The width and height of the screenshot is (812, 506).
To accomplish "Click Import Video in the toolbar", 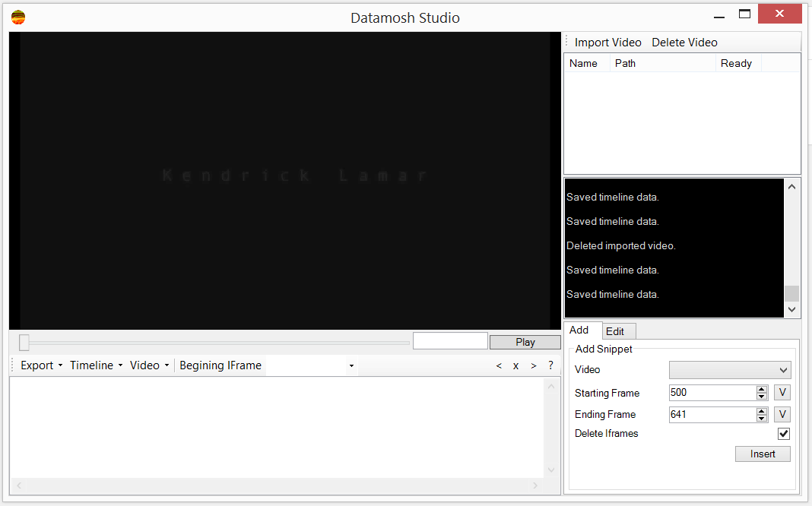I will (x=608, y=43).
